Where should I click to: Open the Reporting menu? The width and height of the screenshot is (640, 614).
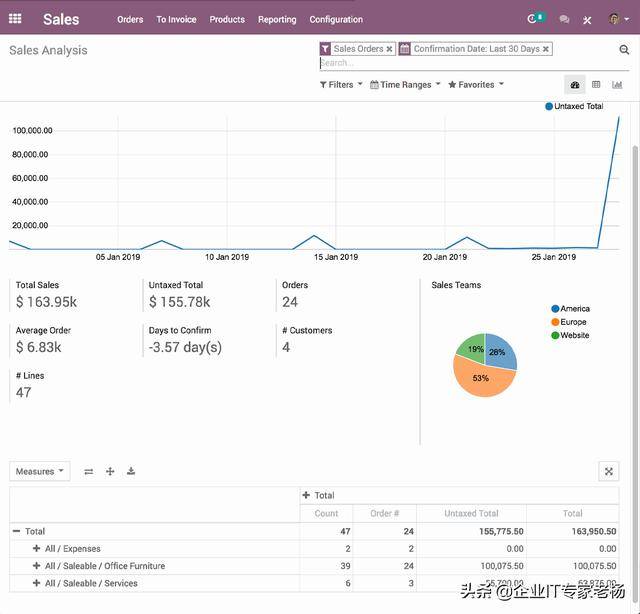pyautogui.click(x=277, y=19)
